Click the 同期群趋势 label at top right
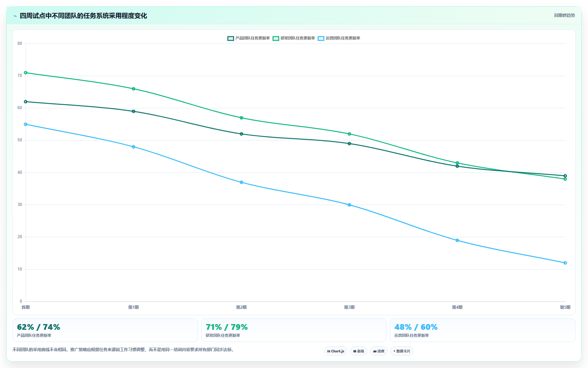Image resolution: width=588 pixels, height=368 pixels. pyautogui.click(x=564, y=15)
